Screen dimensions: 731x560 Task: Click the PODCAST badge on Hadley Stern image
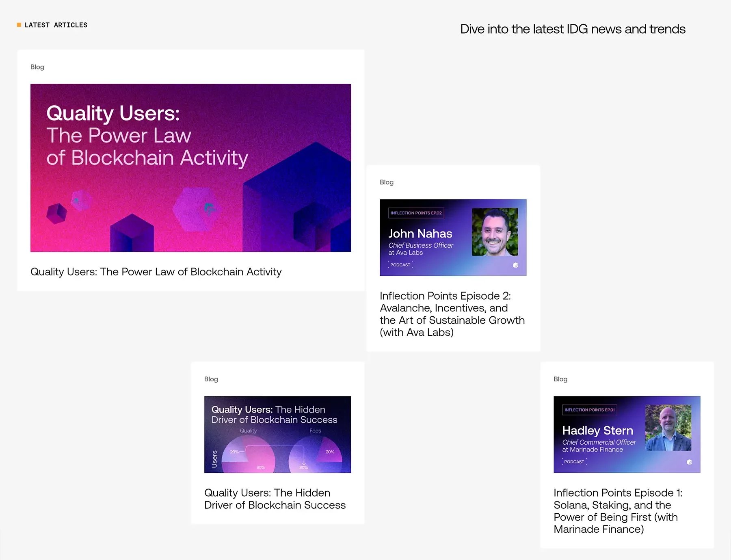pyautogui.click(x=574, y=462)
